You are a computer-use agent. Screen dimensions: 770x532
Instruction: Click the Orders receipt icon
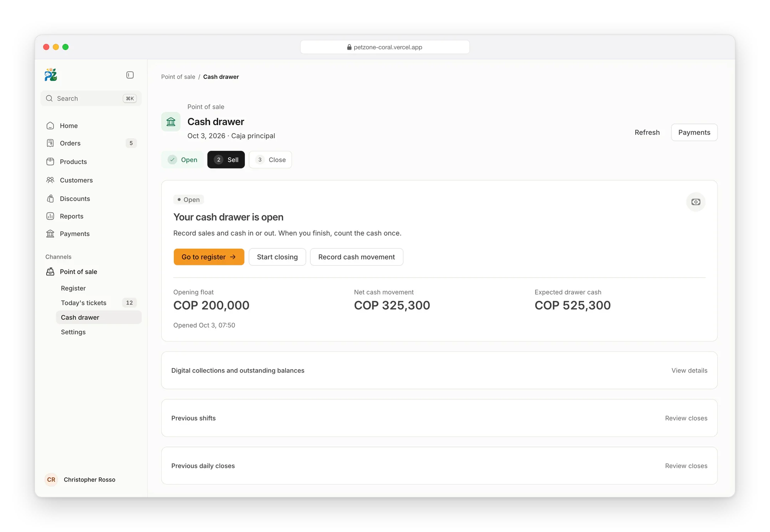tap(50, 143)
